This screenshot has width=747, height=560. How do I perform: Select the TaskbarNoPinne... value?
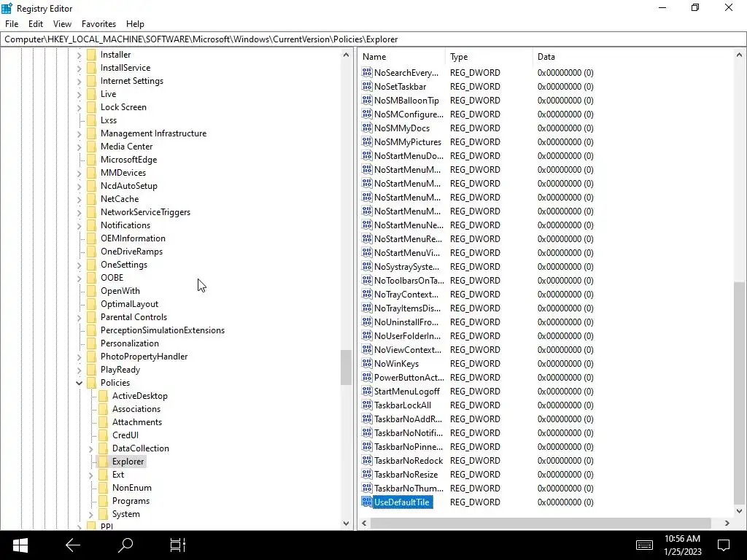[409, 447]
